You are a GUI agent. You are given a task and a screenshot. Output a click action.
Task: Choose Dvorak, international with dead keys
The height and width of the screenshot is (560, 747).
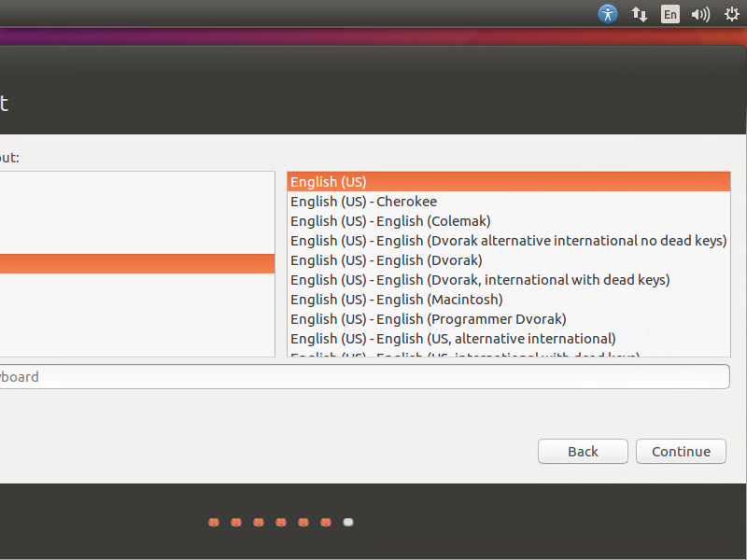[x=480, y=280]
